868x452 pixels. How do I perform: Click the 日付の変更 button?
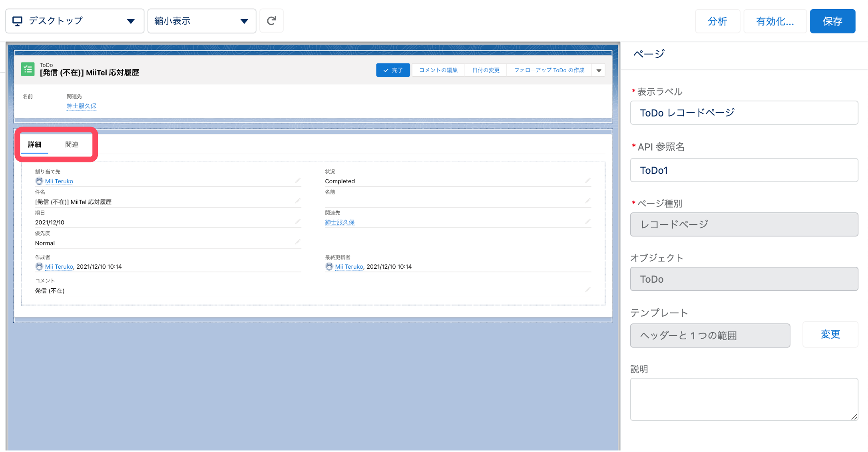coord(486,70)
